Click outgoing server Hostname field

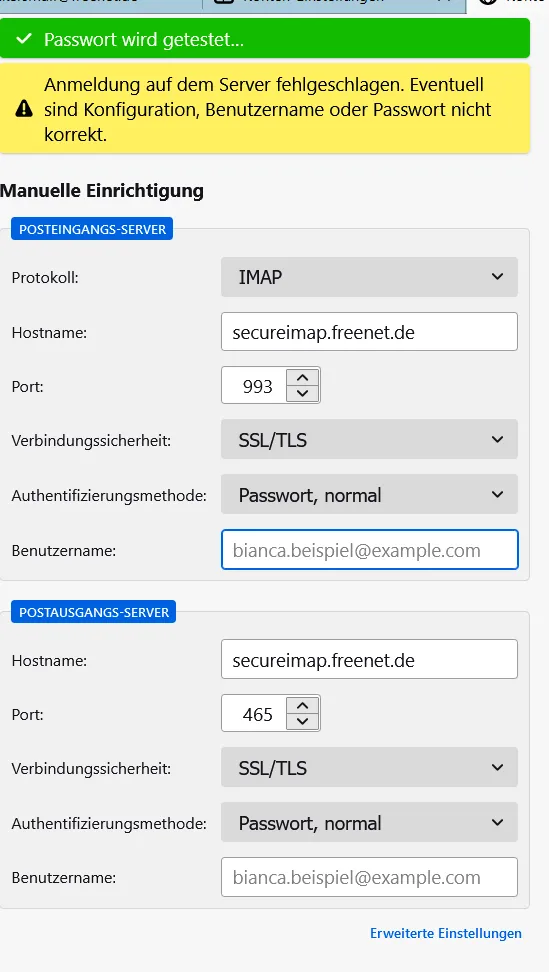(x=369, y=660)
